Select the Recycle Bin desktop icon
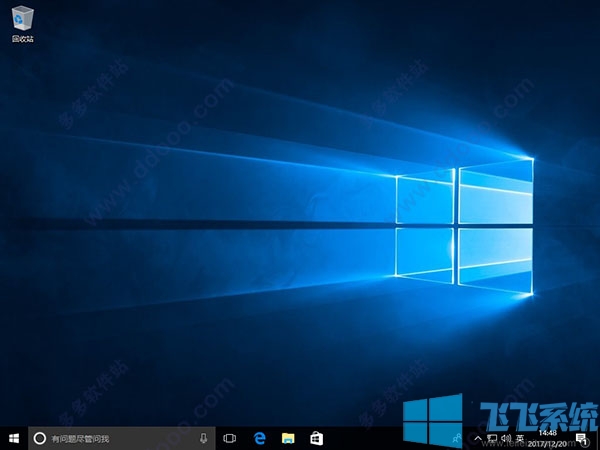Screen dimensions: 600x450 tap(20, 18)
